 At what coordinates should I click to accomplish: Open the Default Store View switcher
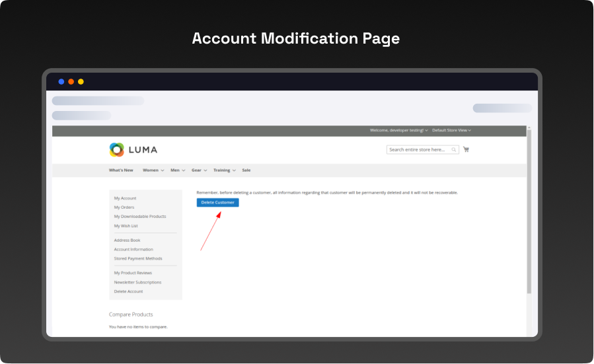[x=451, y=130]
